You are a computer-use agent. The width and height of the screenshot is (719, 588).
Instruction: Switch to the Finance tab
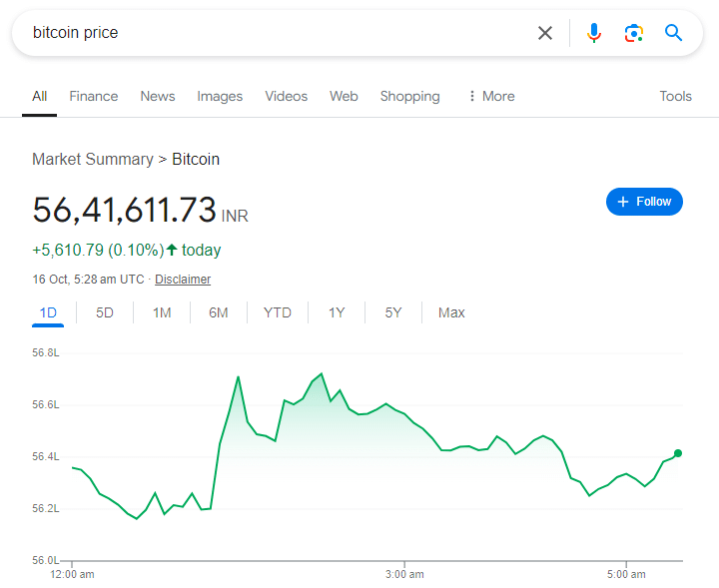tap(93, 96)
